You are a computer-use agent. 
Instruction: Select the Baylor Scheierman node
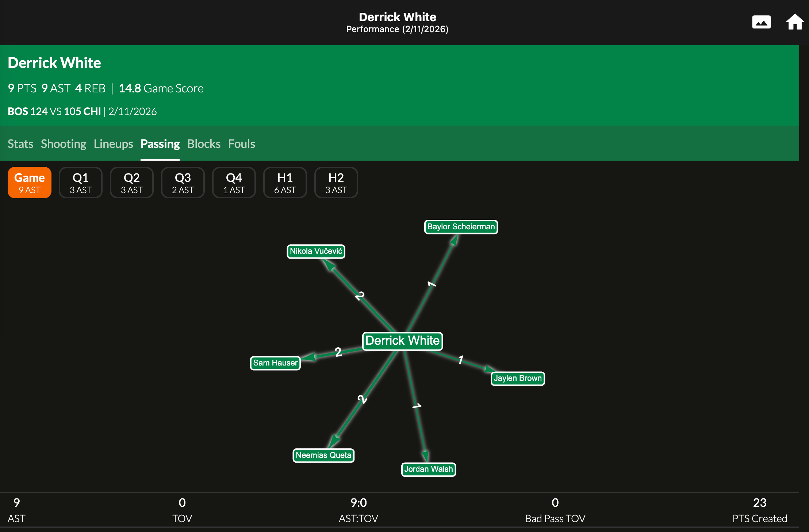(461, 227)
